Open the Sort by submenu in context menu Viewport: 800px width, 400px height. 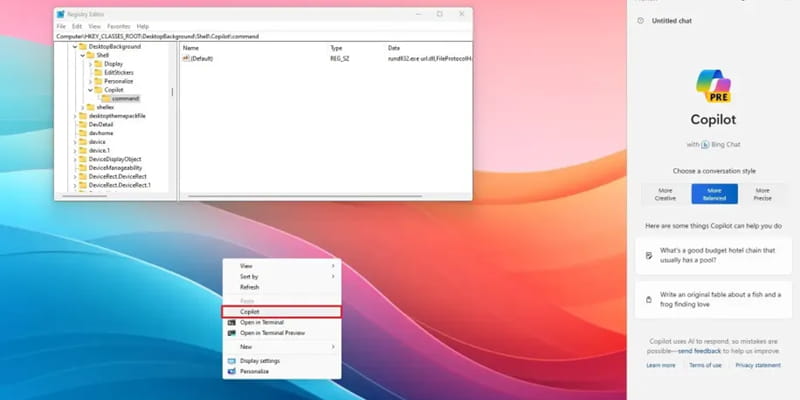point(282,277)
